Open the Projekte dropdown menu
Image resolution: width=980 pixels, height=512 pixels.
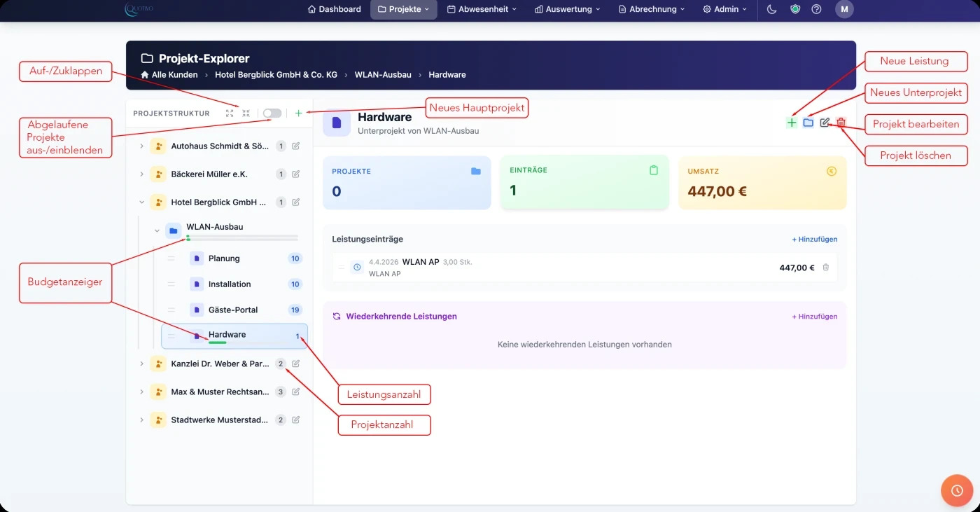pos(404,9)
